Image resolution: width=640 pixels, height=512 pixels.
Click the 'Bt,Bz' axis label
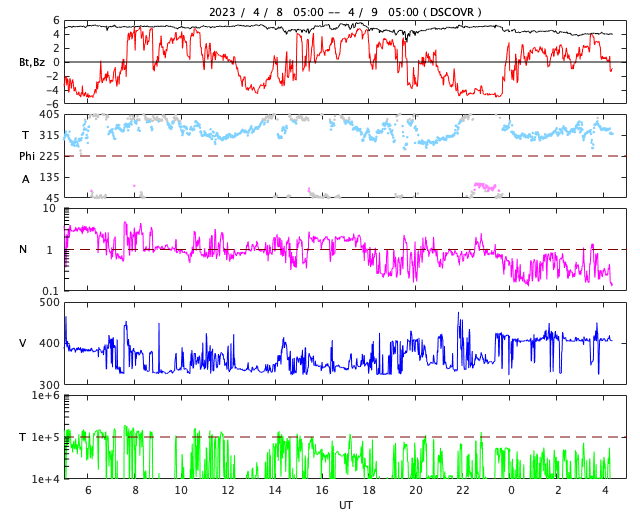[x=32, y=62]
